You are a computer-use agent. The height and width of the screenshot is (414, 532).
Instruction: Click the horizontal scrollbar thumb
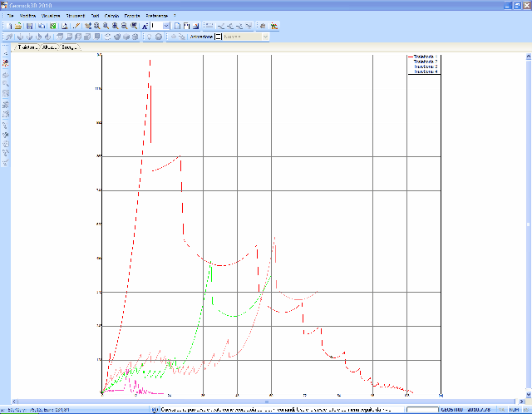(267, 402)
